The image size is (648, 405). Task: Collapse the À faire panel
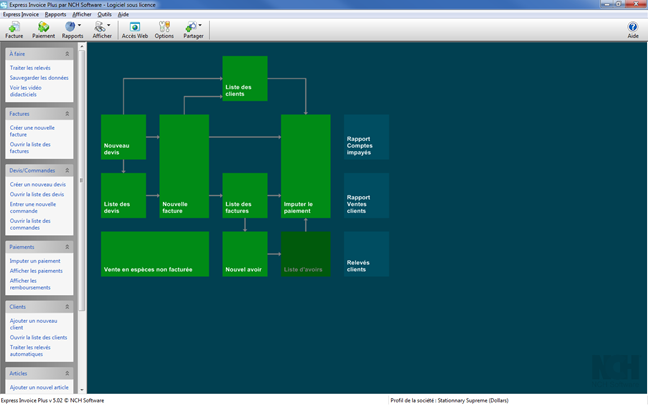67,54
